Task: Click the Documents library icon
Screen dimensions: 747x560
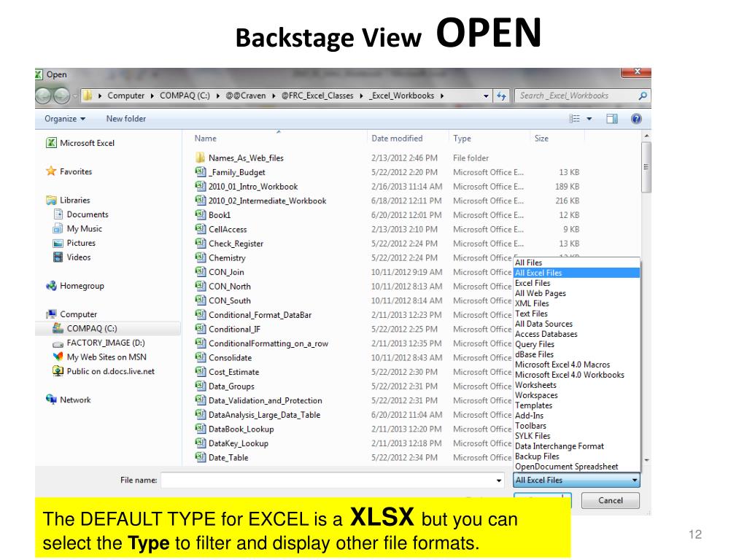Action: [58, 214]
